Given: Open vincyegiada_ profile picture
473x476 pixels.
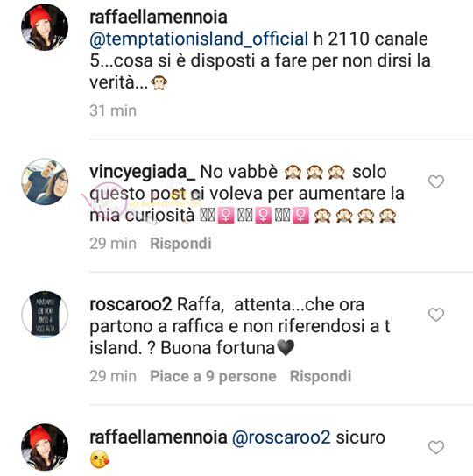Looking at the screenshot, I should pyautogui.click(x=45, y=181).
